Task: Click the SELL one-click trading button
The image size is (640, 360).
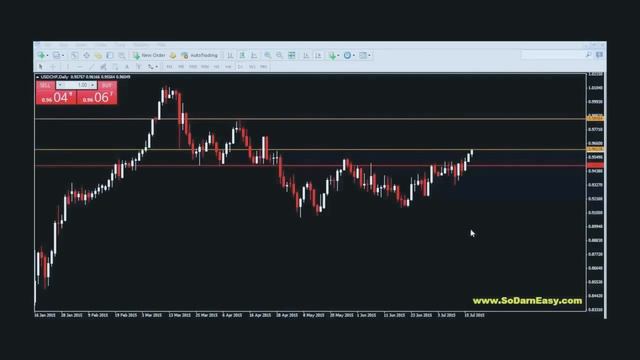Action: point(45,85)
